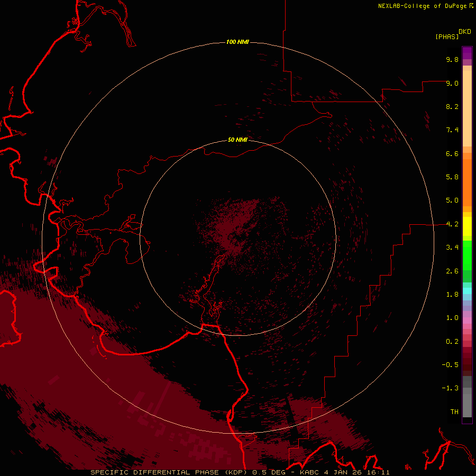Click the 1.0 legend value
Viewport: 476px width, 476px height.
(452, 318)
